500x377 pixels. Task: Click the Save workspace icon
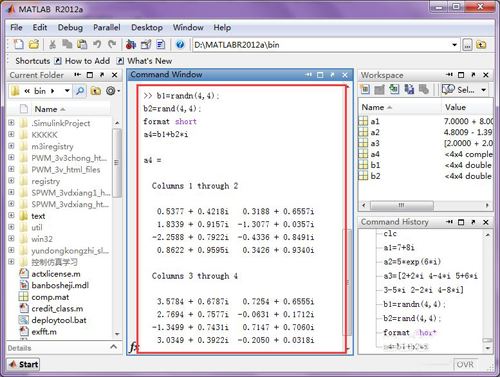pos(409,89)
